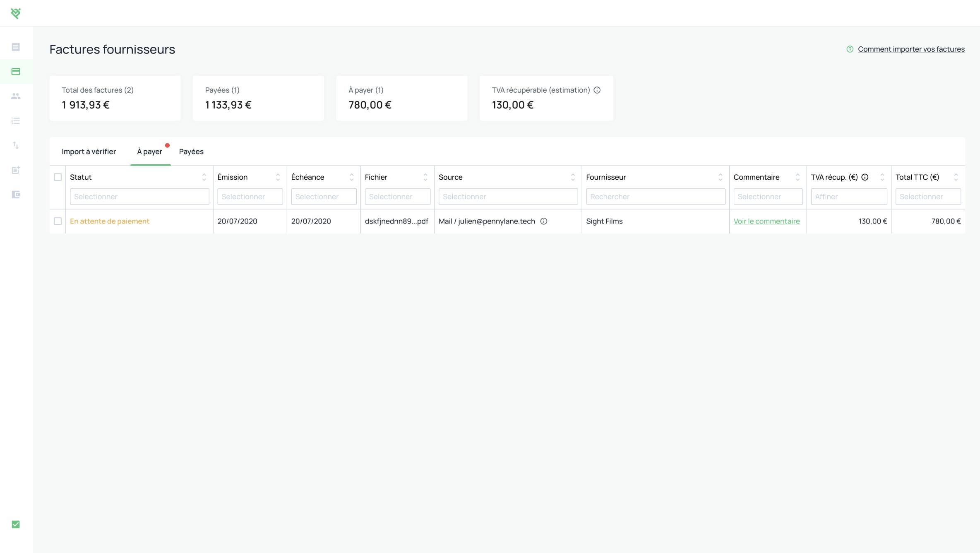Open the transactions arrows sidebar icon

(x=16, y=145)
